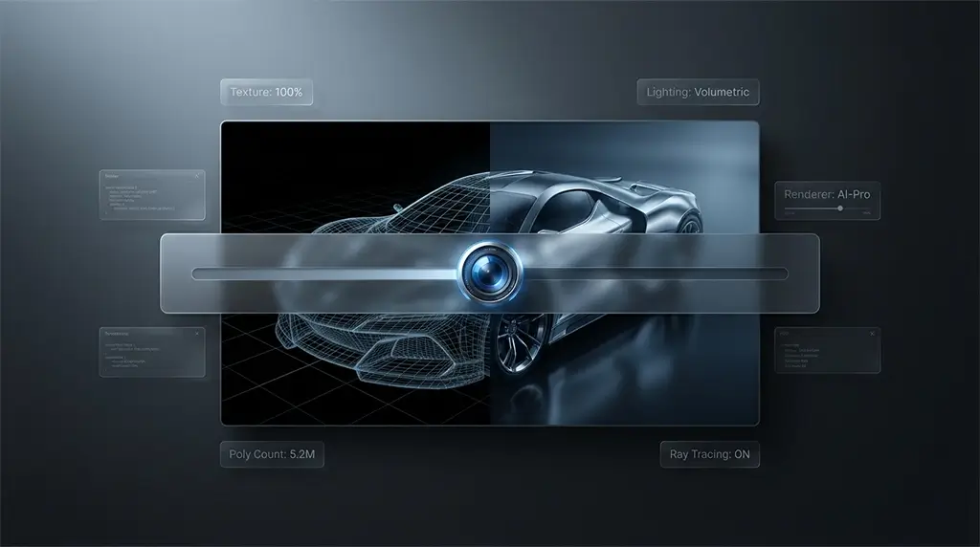Click the comparison slider track's far left end
The height and width of the screenshot is (547, 980).
[197, 273]
